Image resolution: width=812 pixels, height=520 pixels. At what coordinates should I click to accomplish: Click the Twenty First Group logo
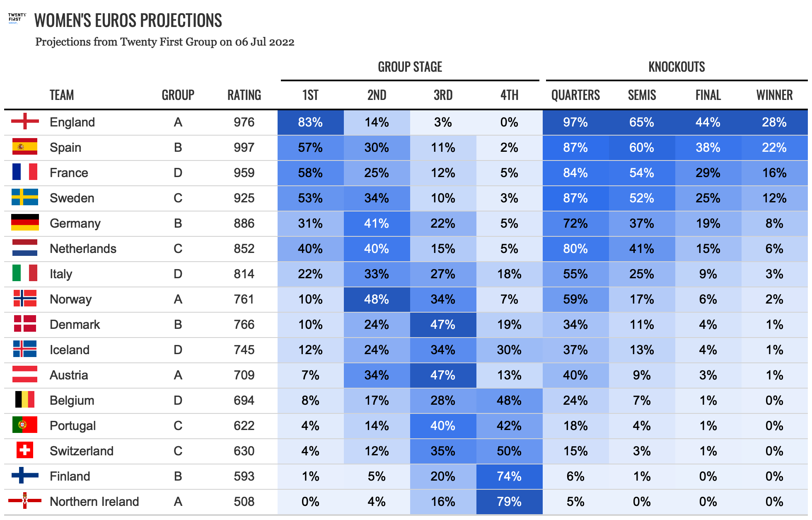point(17,18)
